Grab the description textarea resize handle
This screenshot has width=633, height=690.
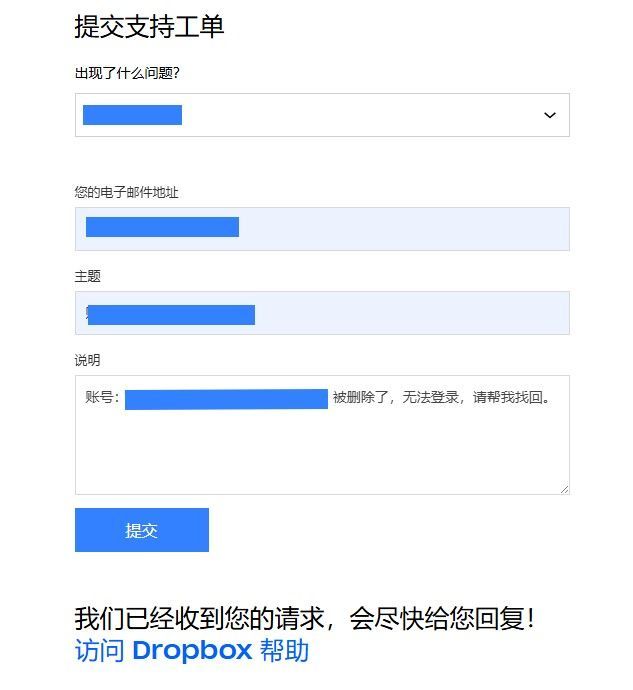[564, 489]
